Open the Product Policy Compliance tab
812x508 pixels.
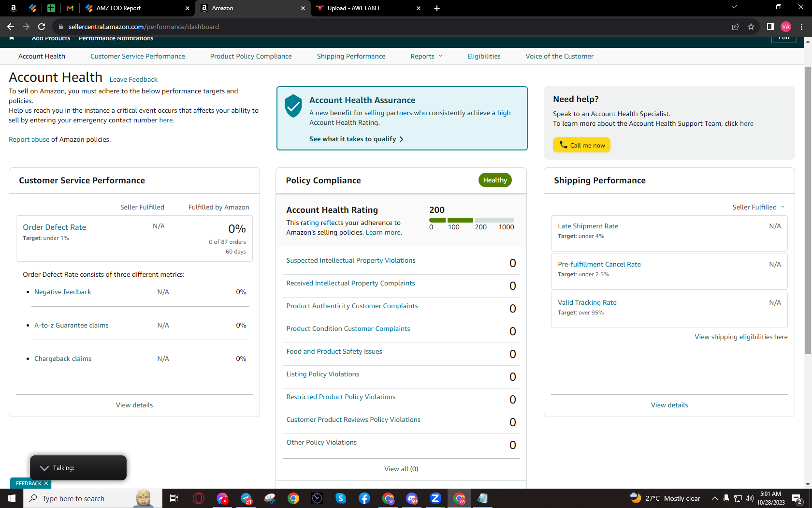click(251, 56)
